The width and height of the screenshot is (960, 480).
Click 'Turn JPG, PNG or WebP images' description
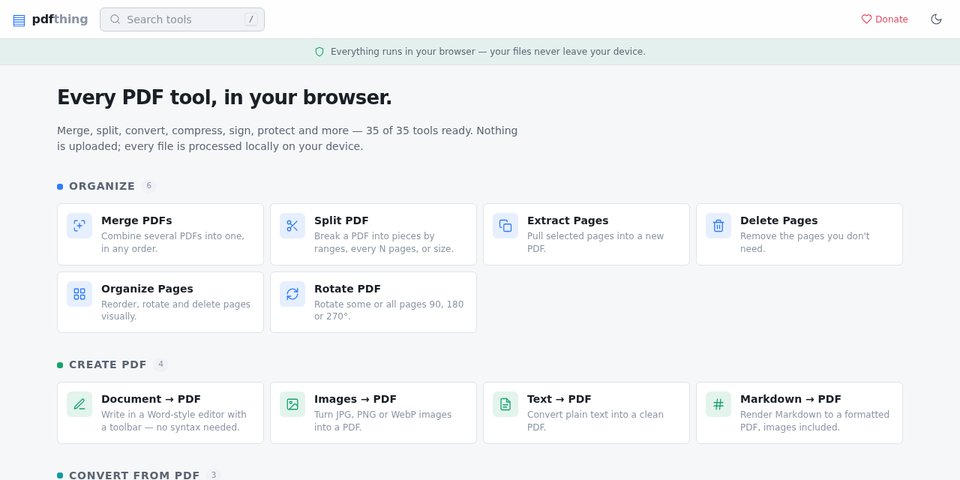[x=383, y=421]
